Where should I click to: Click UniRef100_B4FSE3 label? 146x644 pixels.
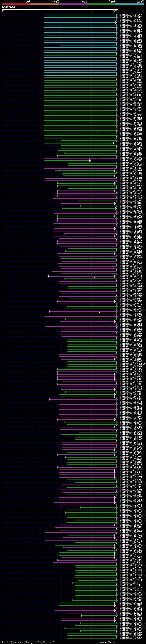click(131, 118)
